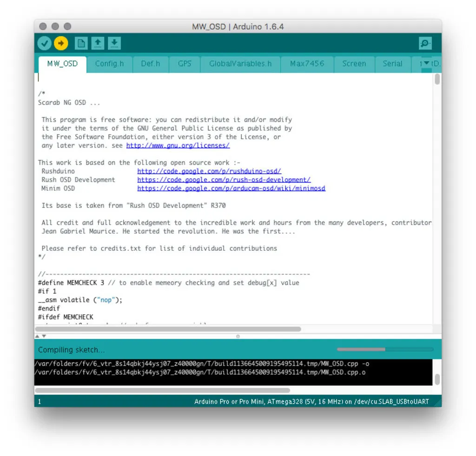Click the Upload arrow icon
The width and height of the screenshot is (476, 456).
click(x=61, y=44)
